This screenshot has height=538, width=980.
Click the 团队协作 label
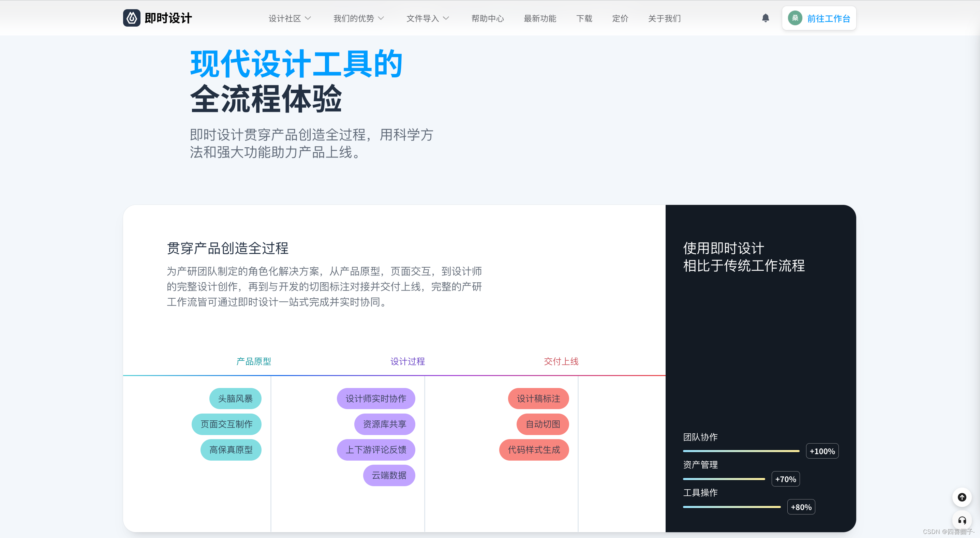(700, 437)
